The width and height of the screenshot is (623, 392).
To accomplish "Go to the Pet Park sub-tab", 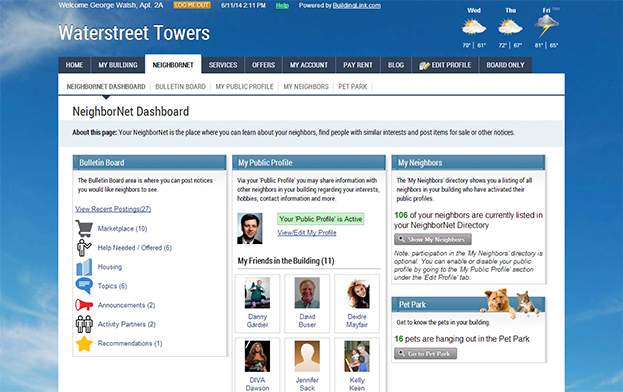I will (352, 87).
